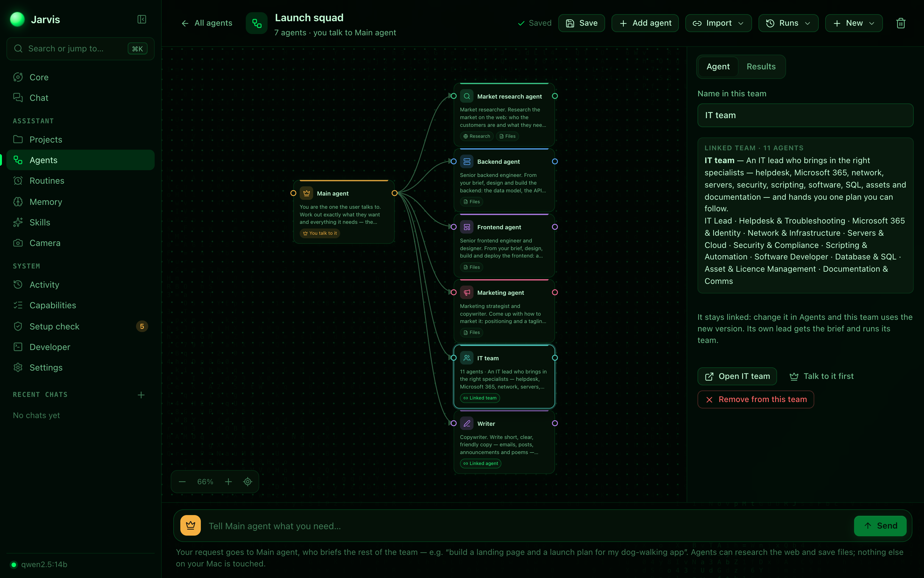Click Files tag on Marketing agent
Viewport: 924px width, 578px height.
[x=472, y=333]
